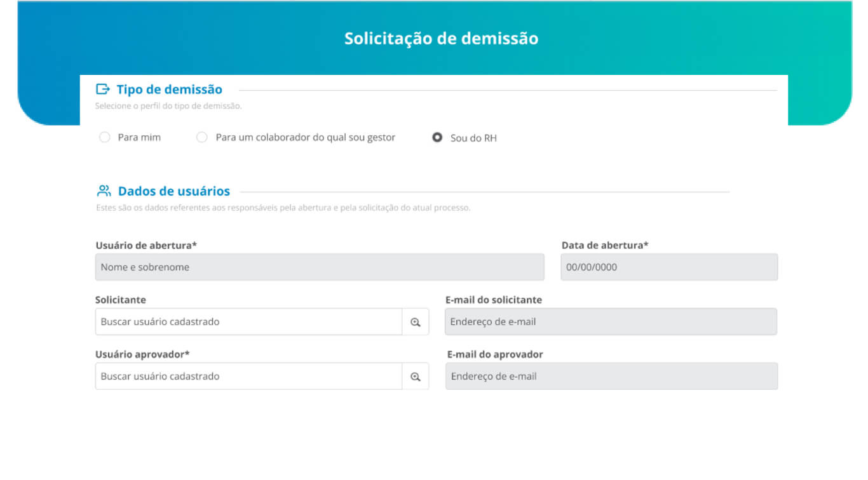Focus the Usuário aprovador search field
The image size is (868, 480).
click(x=248, y=377)
